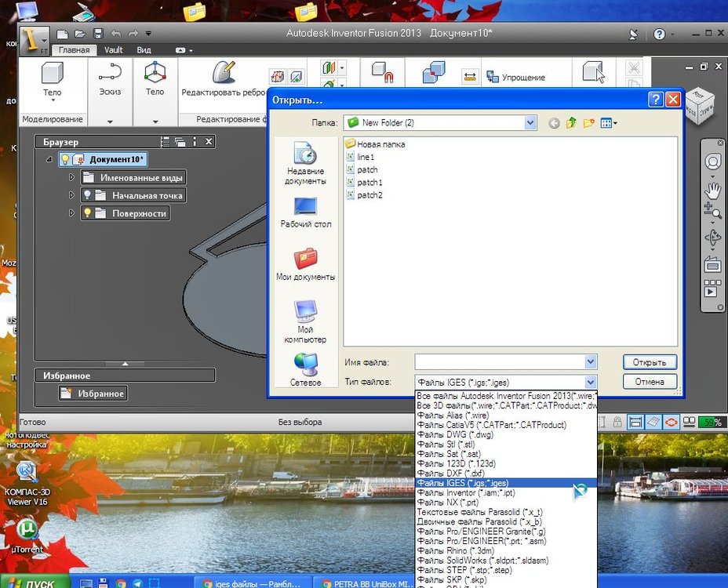728x588 pixels.
Task: Select the box Тело tool in Моделирование
Action: pos(52,80)
